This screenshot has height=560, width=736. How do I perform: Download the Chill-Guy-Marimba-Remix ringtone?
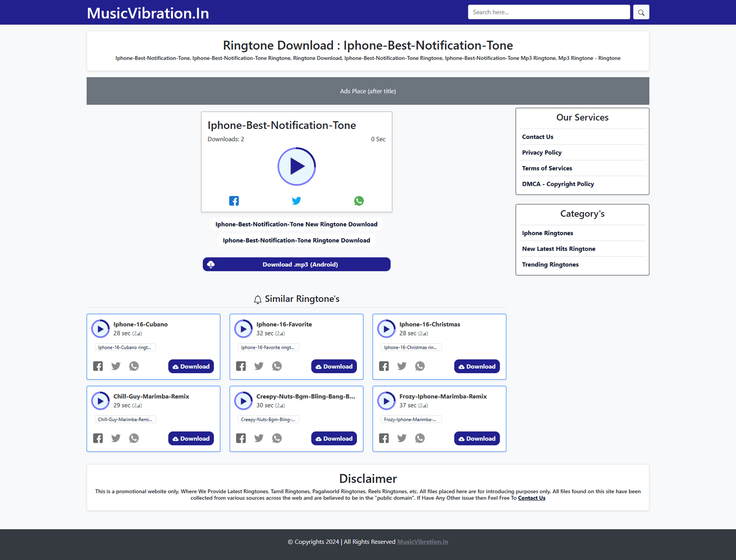tap(191, 439)
